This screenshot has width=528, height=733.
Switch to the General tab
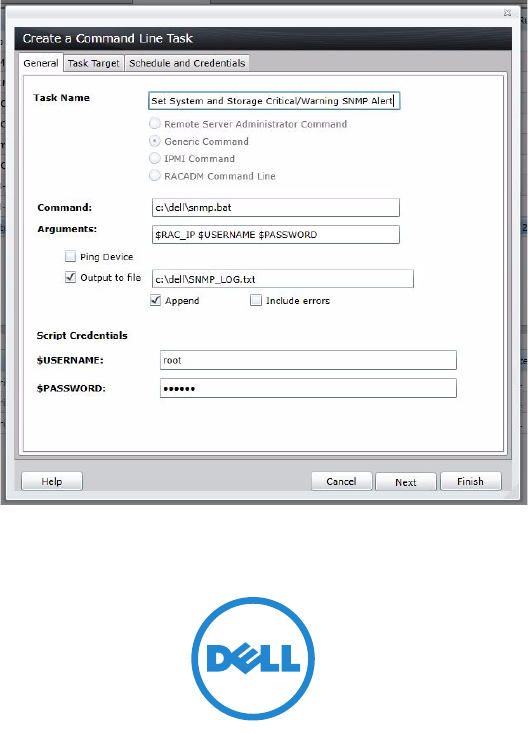pos(41,63)
